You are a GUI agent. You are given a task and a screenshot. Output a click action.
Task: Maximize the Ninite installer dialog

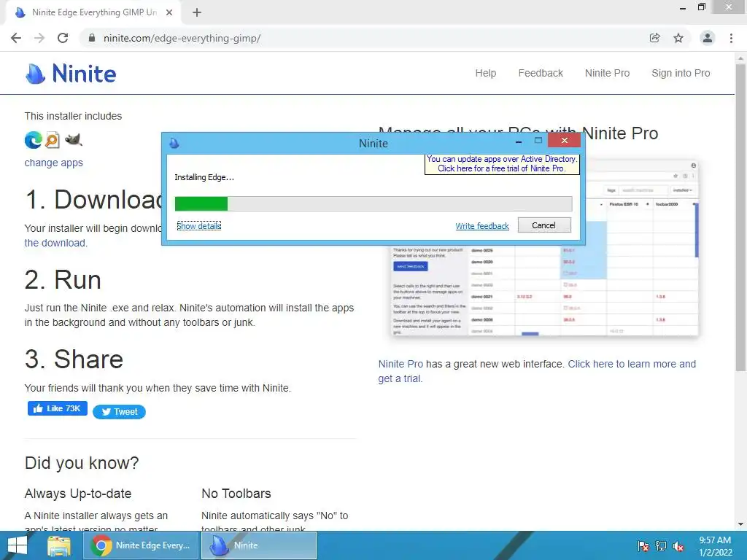click(x=538, y=141)
